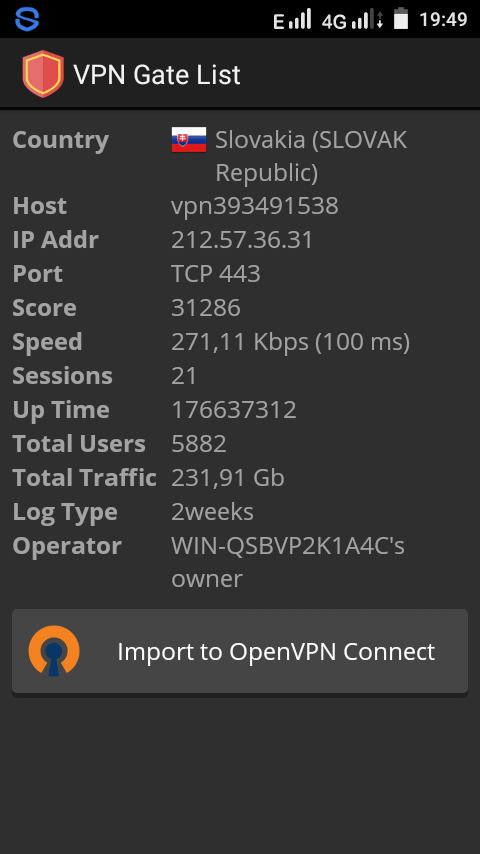Tap the E network signal bars
480x854 pixels.
click(292, 19)
